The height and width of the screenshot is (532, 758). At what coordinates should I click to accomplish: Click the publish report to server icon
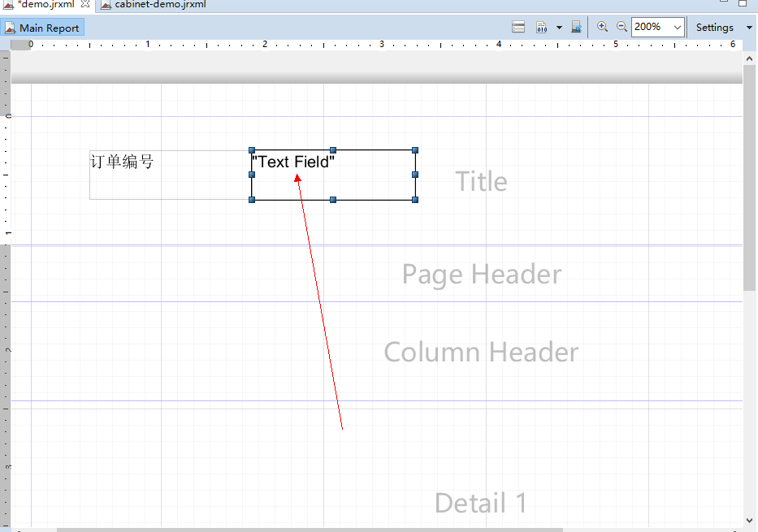coord(576,27)
